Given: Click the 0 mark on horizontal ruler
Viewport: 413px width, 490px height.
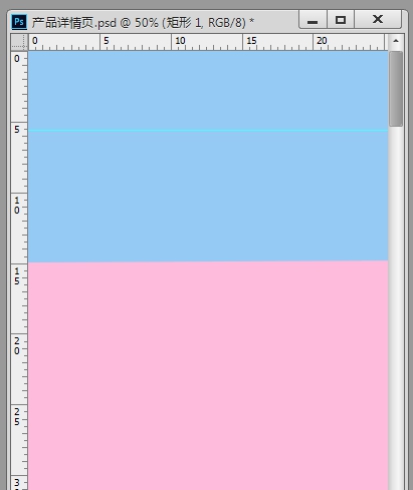Looking at the screenshot, I should pos(35,41).
